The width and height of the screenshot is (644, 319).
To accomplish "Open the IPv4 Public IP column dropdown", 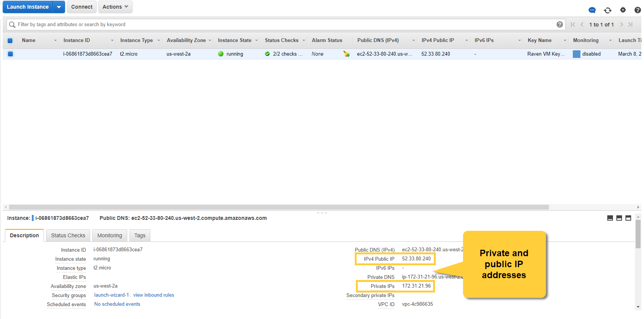I will (466, 40).
